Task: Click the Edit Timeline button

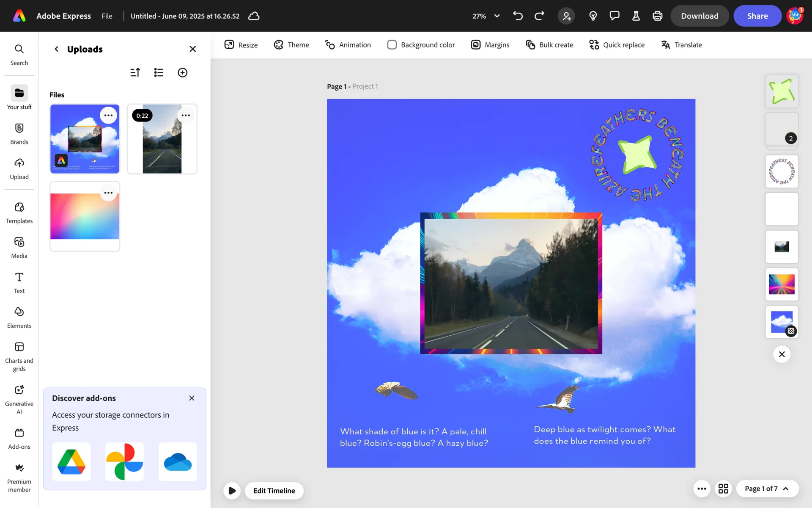Action: (274, 491)
